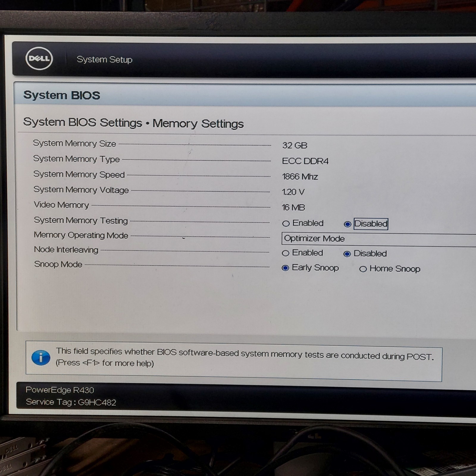Click the 32 GB memory size value
Image resolution: width=476 pixels, height=476 pixels.
(295, 145)
